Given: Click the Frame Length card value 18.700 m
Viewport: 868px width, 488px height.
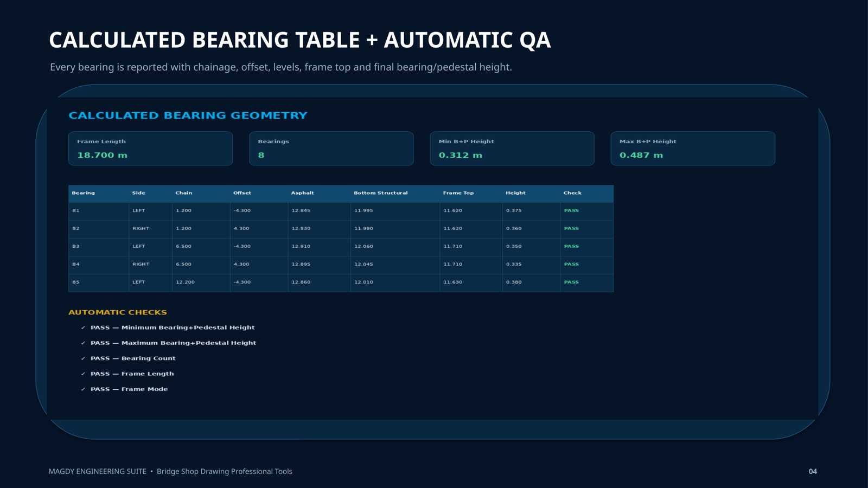Looking at the screenshot, I should coord(102,155).
